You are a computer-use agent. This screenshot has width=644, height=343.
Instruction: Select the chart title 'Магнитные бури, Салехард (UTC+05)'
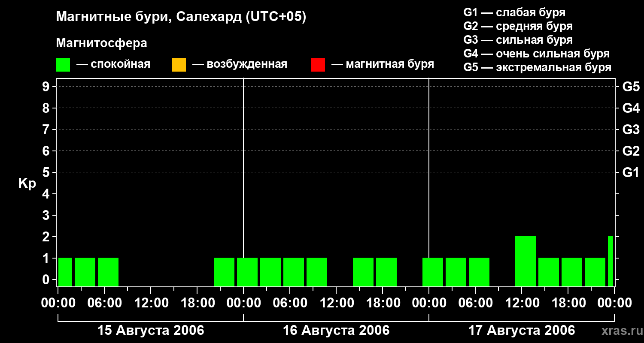pyautogui.click(x=181, y=17)
